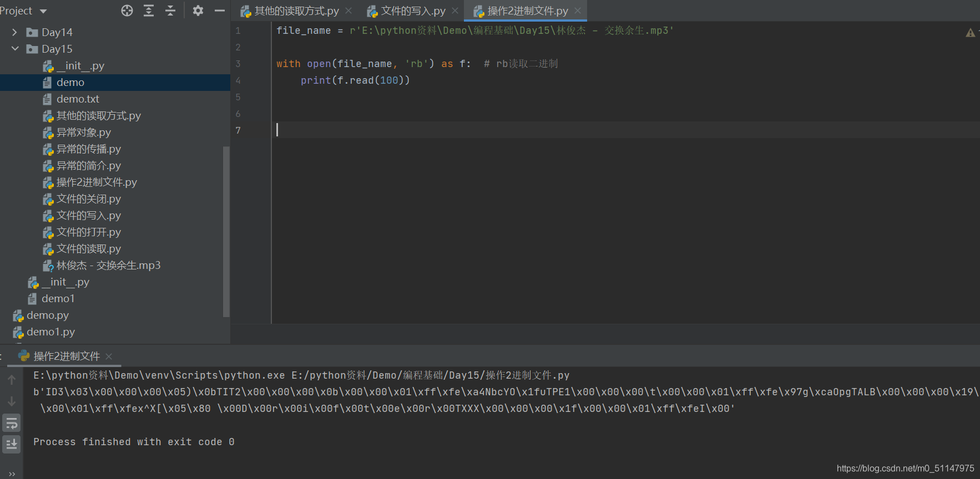The height and width of the screenshot is (479, 980).
Task: Click the open( call on line 3
Action: pyautogui.click(x=322, y=64)
